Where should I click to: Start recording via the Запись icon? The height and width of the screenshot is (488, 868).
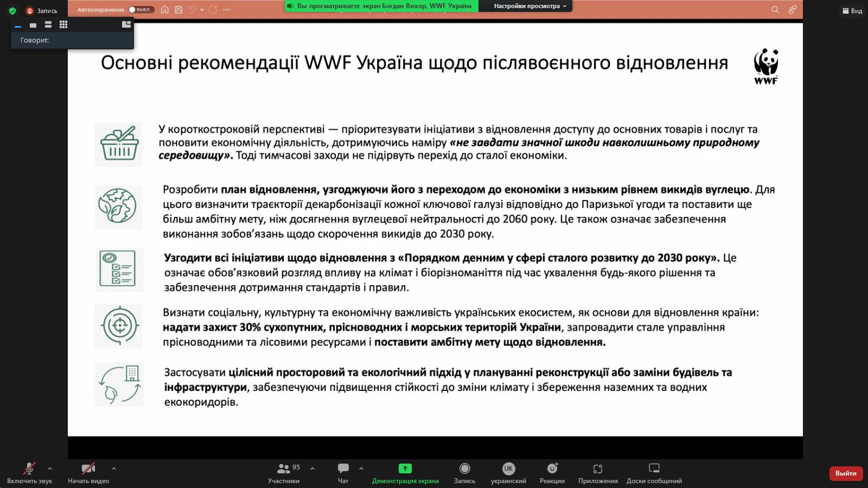[x=465, y=472]
